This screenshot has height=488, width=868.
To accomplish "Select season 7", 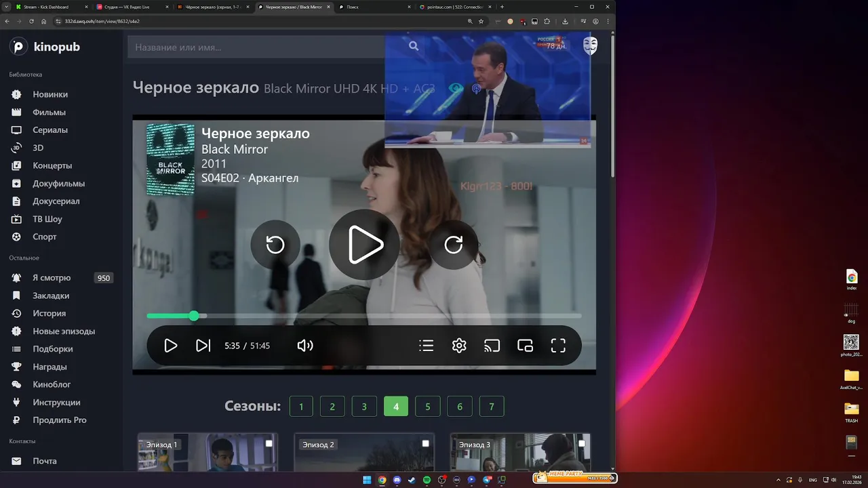I will tap(492, 407).
